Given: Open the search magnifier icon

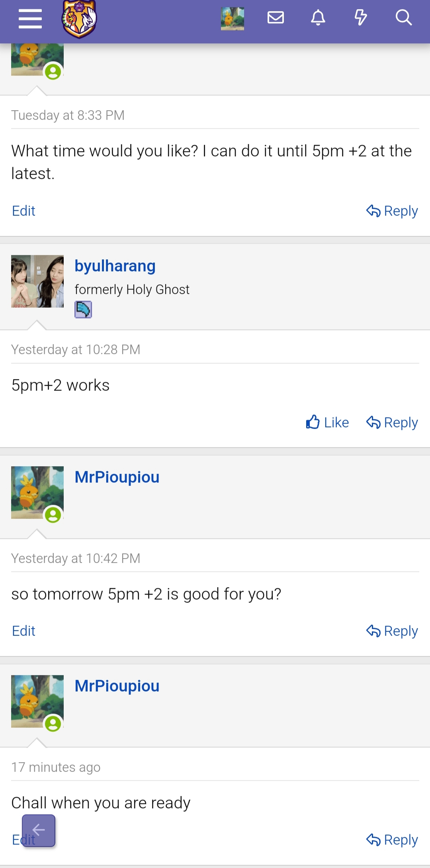Looking at the screenshot, I should coord(403,18).
